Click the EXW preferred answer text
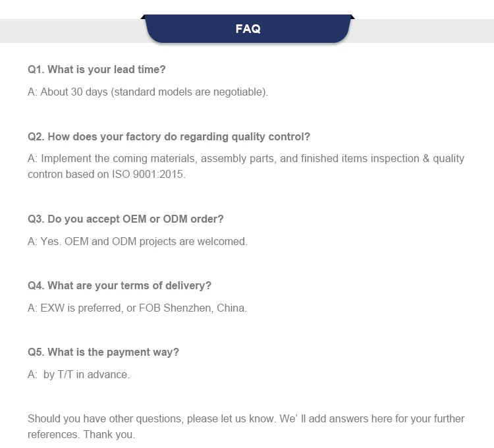 (x=137, y=308)
